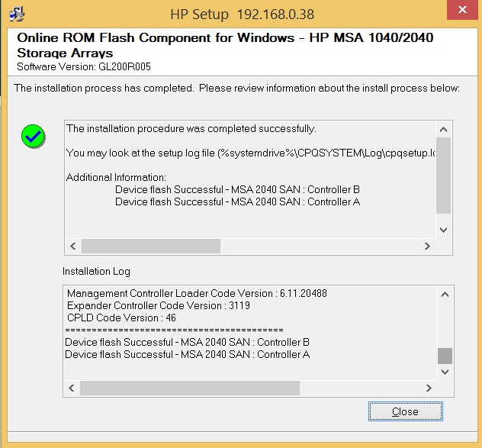Image resolution: width=482 pixels, height=448 pixels.
Task: Close the HP Setup window with X
Action: click(462, 10)
